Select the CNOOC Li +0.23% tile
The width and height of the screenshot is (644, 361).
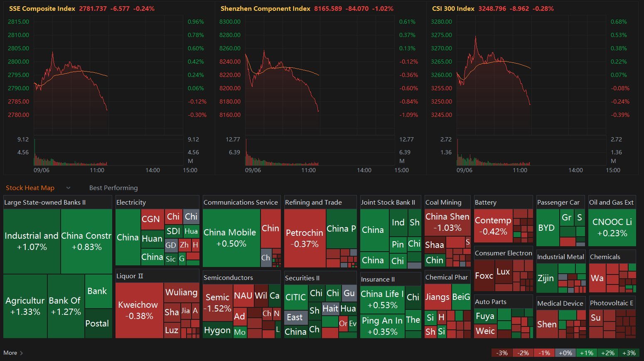click(612, 227)
